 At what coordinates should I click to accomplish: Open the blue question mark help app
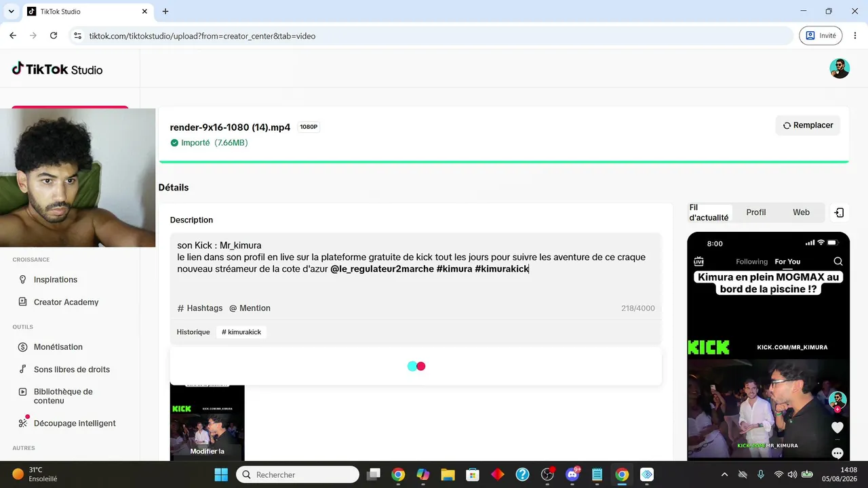[x=522, y=474]
